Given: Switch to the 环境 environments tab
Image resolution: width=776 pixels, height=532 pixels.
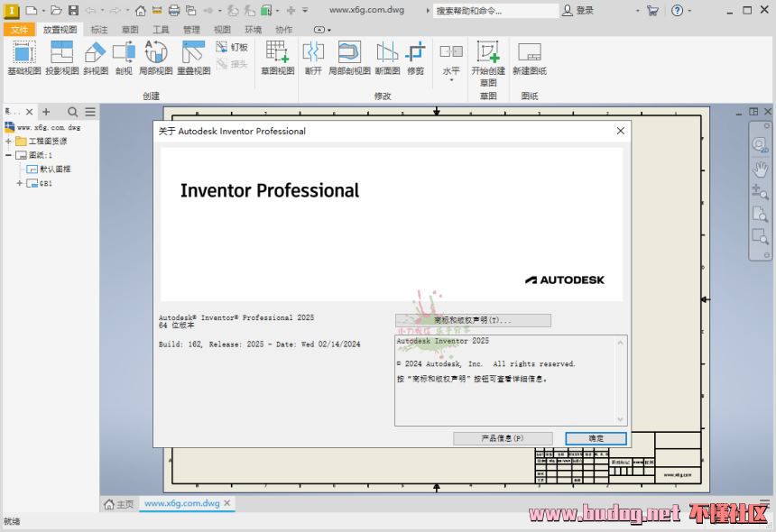Looking at the screenshot, I should pyautogui.click(x=253, y=30).
